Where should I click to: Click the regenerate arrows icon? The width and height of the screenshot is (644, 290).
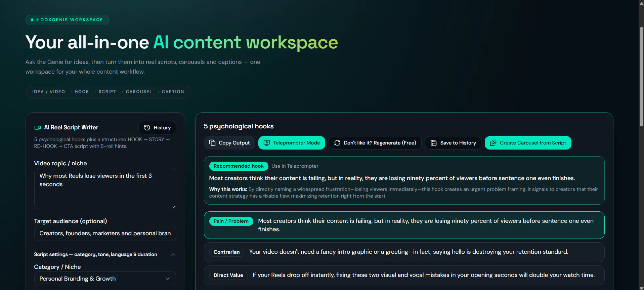[x=337, y=143]
